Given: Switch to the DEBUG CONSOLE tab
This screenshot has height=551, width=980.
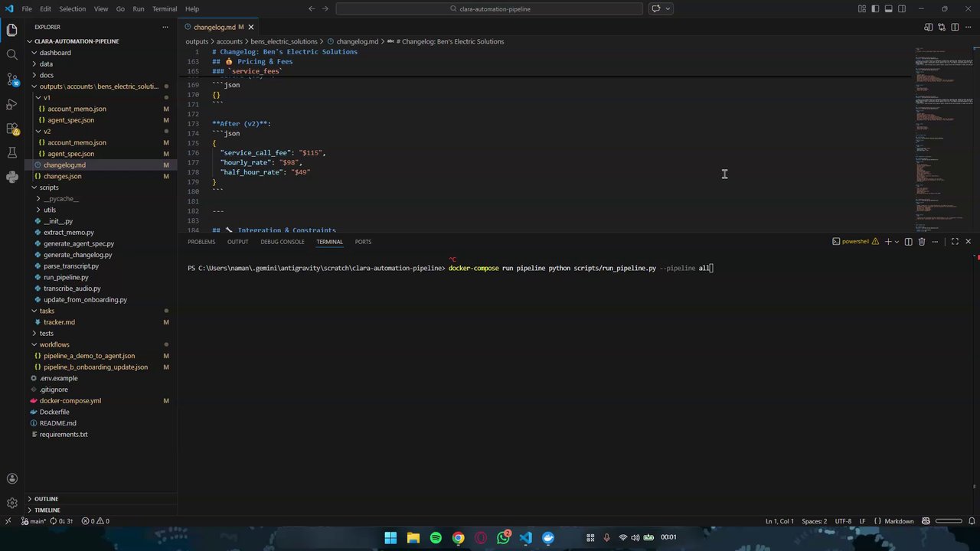Looking at the screenshot, I should 283,242.
